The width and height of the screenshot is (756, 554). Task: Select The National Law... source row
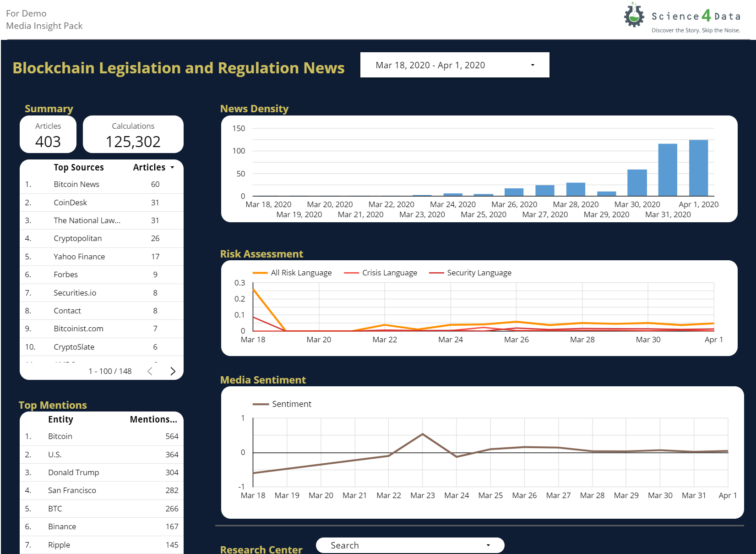[102, 220]
